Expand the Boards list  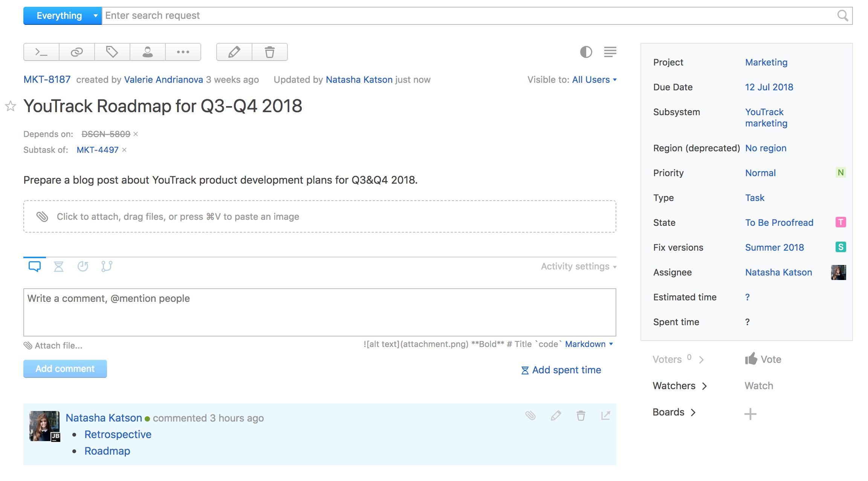pos(674,412)
